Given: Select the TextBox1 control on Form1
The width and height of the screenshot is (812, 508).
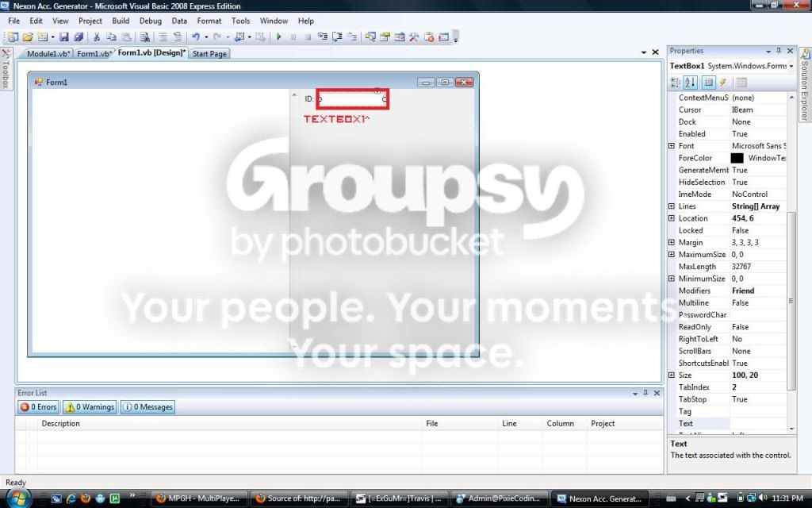Looking at the screenshot, I should coord(352,99).
